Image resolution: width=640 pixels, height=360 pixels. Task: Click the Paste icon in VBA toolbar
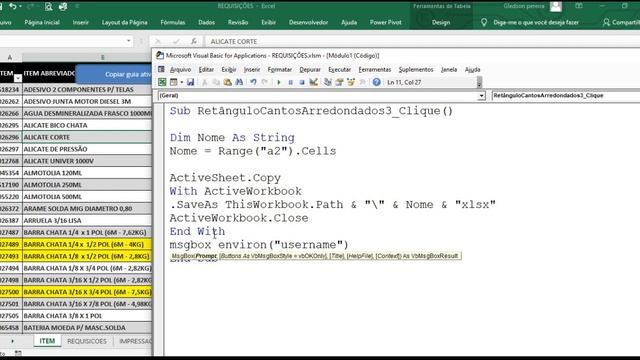(x=227, y=82)
